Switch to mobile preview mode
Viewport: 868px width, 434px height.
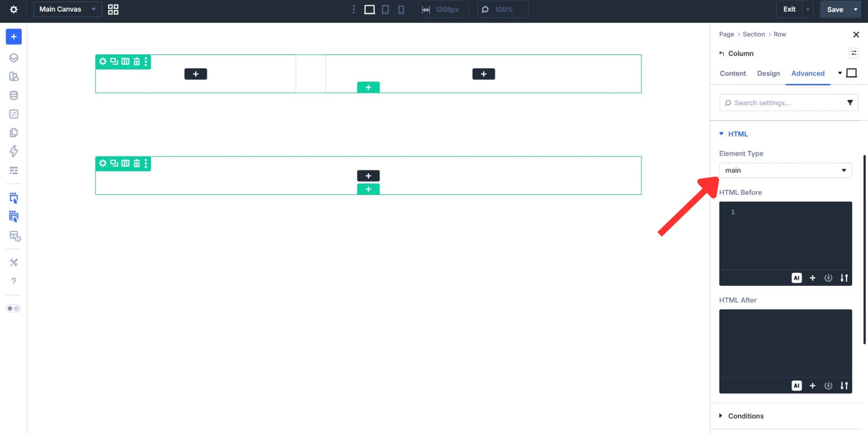pos(401,9)
